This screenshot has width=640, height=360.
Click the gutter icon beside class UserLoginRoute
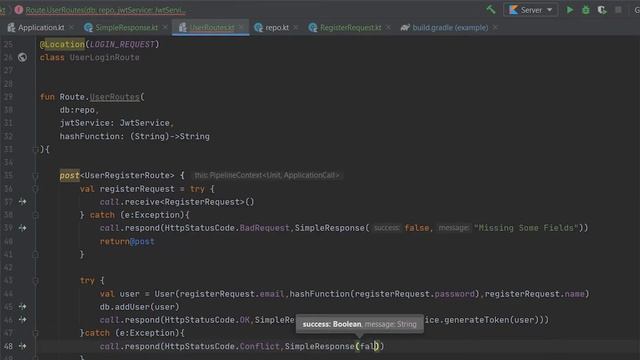tap(22, 58)
